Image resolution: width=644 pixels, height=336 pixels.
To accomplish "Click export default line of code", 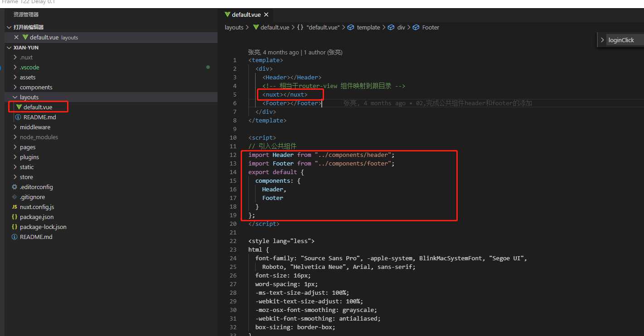I will point(276,172).
